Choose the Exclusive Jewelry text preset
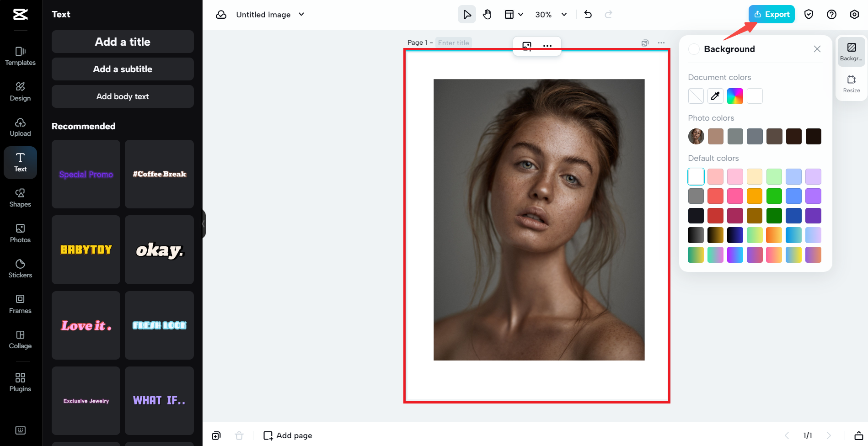This screenshot has height=446, width=868. pos(86,401)
